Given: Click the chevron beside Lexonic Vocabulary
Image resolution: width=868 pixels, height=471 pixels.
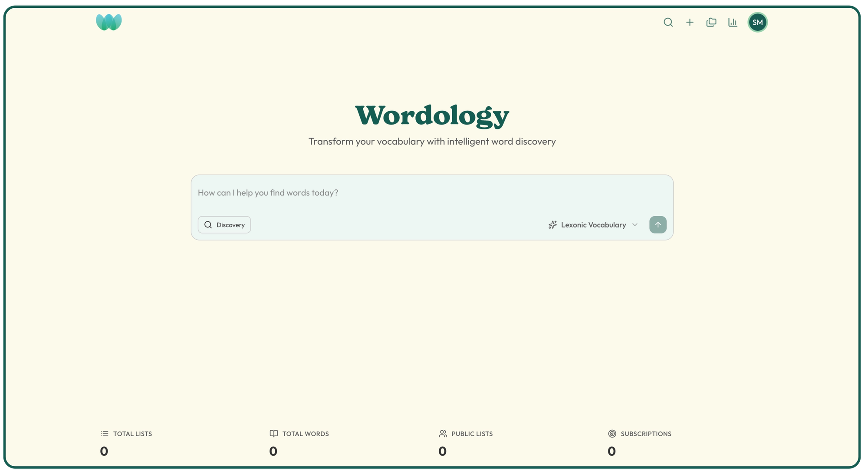Looking at the screenshot, I should 635,225.
